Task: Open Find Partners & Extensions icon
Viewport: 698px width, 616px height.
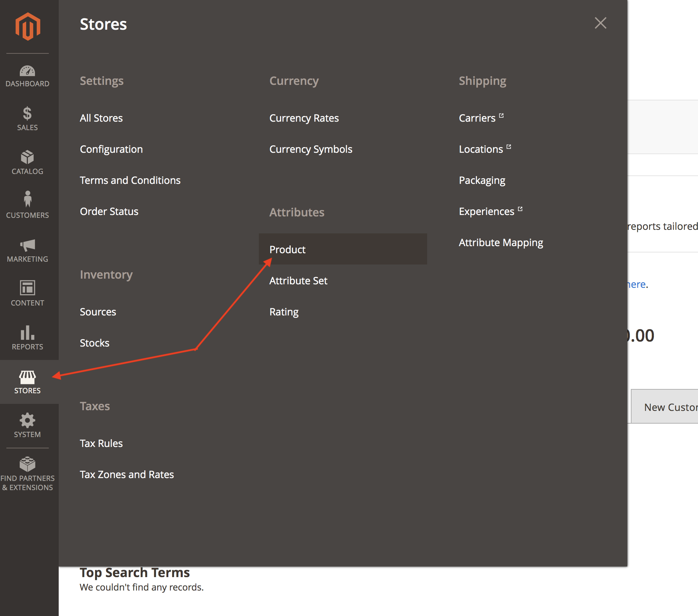Action: tap(27, 465)
